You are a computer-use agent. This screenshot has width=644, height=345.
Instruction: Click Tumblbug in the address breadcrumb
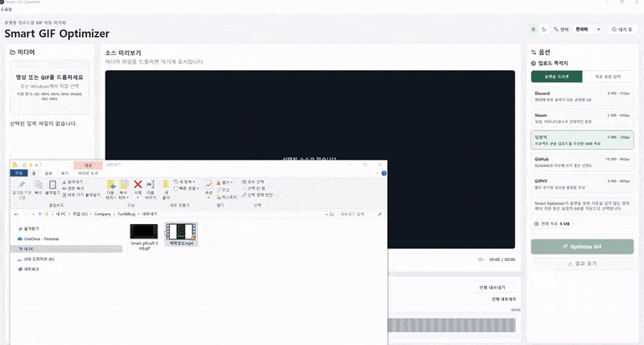[126, 214]
